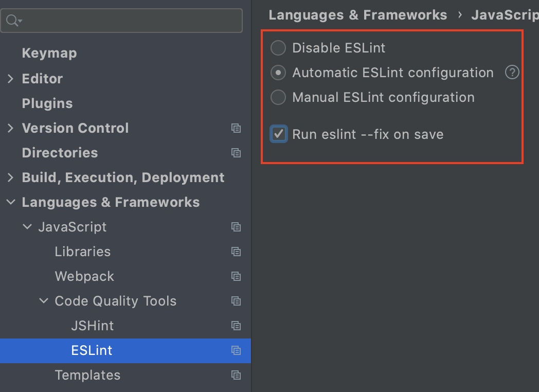This screenshot has width=539, height=392.
Task: Open help for Automatic ESLint configuration
Action: coord(512,73)
